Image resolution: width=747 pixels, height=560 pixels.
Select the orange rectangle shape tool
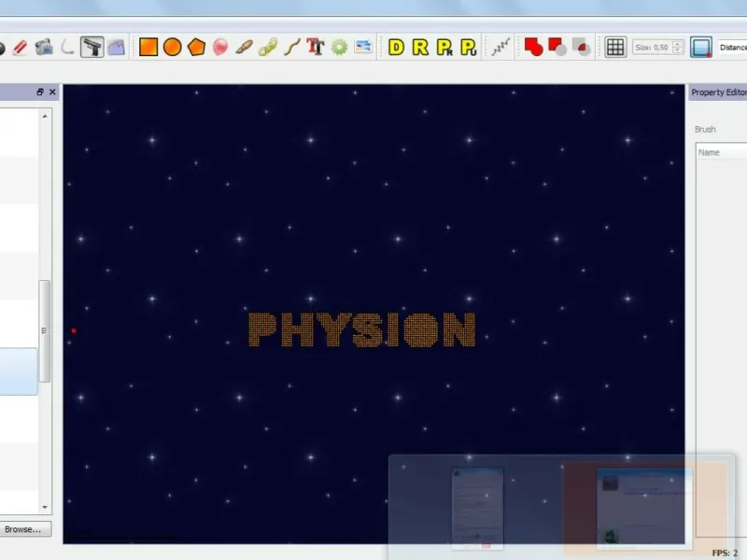148,48
